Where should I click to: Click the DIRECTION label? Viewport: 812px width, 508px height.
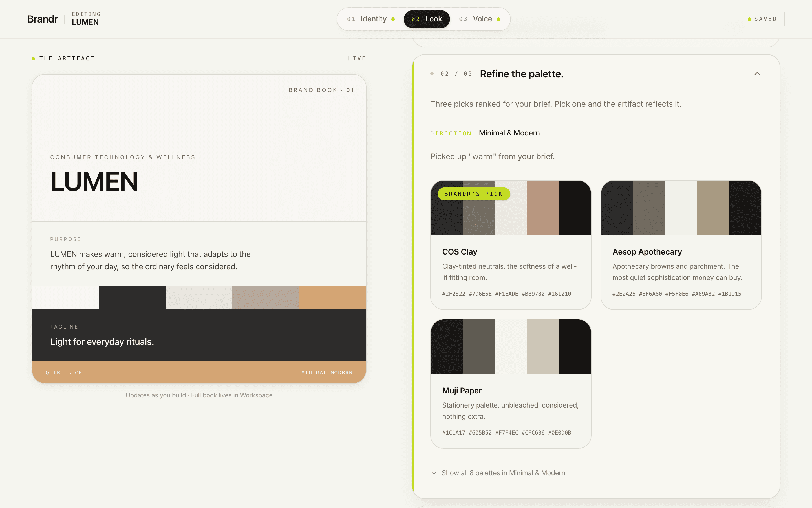[451, 133]
